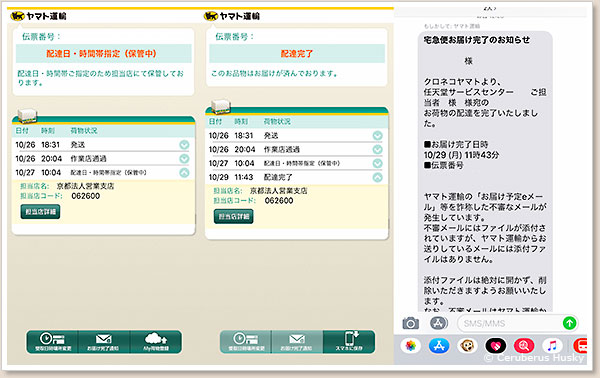Click 荷物状況 column header in left table

(84, 130)
